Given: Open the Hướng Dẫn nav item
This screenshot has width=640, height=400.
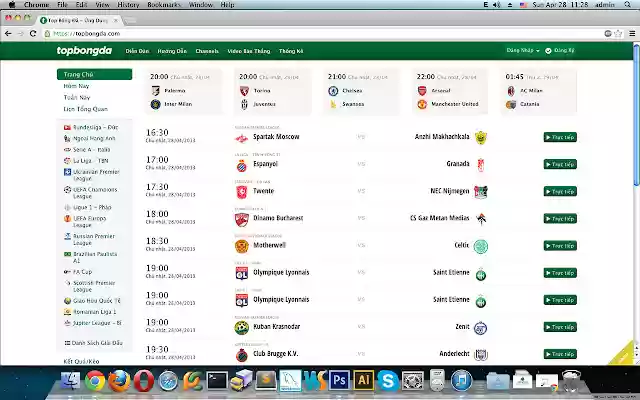Looking at the screenshot, I should point(172,51).
